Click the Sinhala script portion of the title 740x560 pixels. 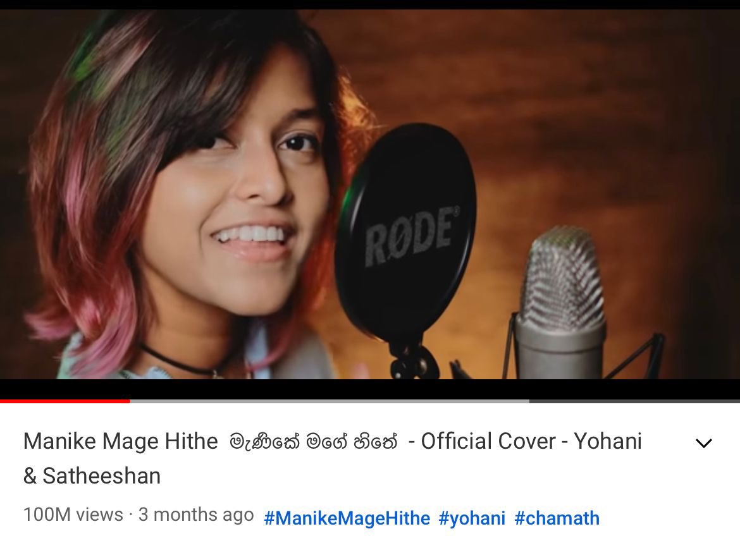(313, 442)
